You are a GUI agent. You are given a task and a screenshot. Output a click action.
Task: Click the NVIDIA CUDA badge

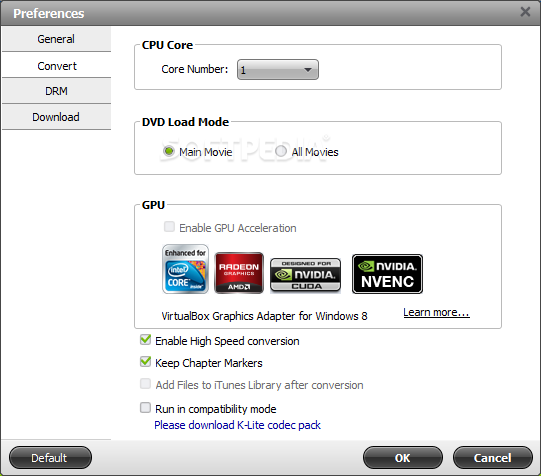point(305,275)
